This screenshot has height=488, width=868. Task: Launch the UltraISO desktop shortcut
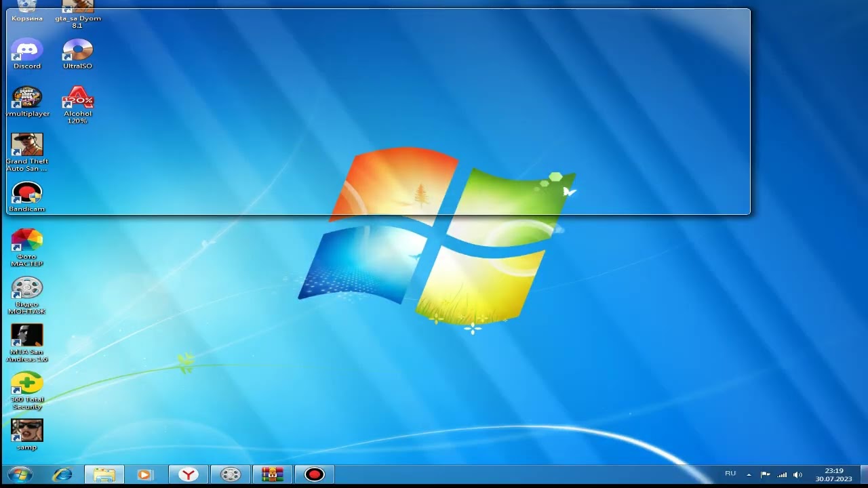[x=77, y=54]
